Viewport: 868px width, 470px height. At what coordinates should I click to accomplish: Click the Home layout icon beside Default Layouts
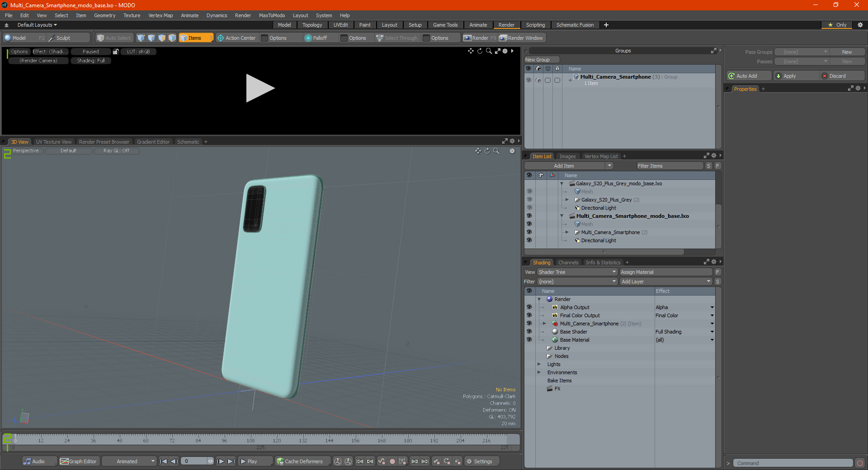pyautogui.click(x=6, y=25)
